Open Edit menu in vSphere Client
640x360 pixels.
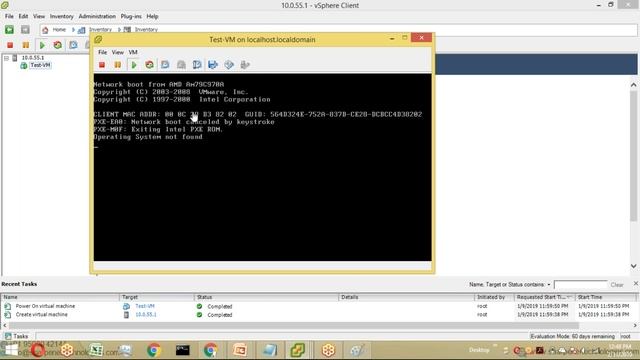23,16
